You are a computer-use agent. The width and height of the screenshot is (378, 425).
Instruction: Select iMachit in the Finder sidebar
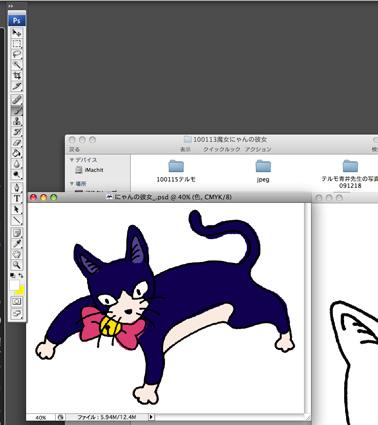pos(90,170)
